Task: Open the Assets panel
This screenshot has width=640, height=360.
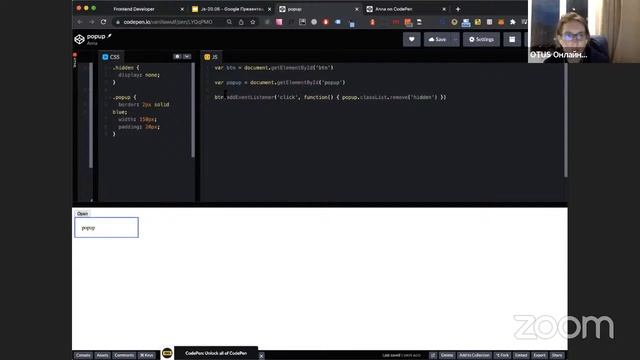Action: point(102,355)
